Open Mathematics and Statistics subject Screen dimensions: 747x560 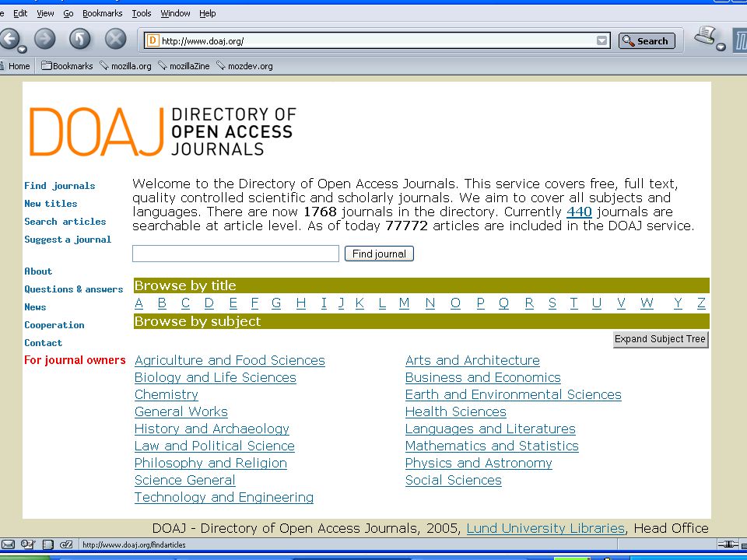[x=492, y=446]
